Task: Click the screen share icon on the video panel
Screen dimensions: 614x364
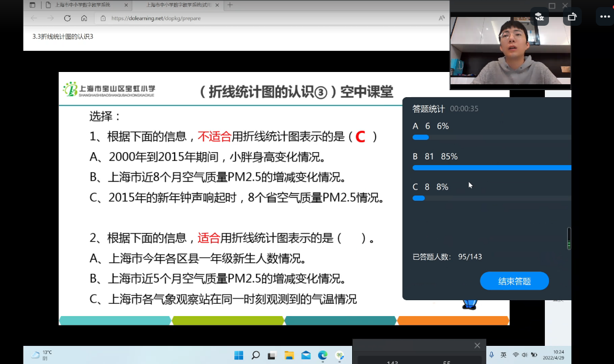Action: coord(572,17)
